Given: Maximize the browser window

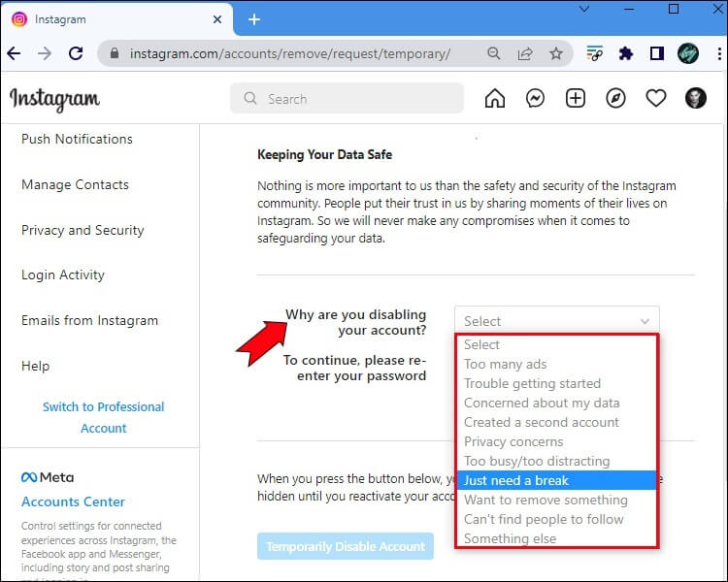Looking at the screenshot, I should 674,9.
